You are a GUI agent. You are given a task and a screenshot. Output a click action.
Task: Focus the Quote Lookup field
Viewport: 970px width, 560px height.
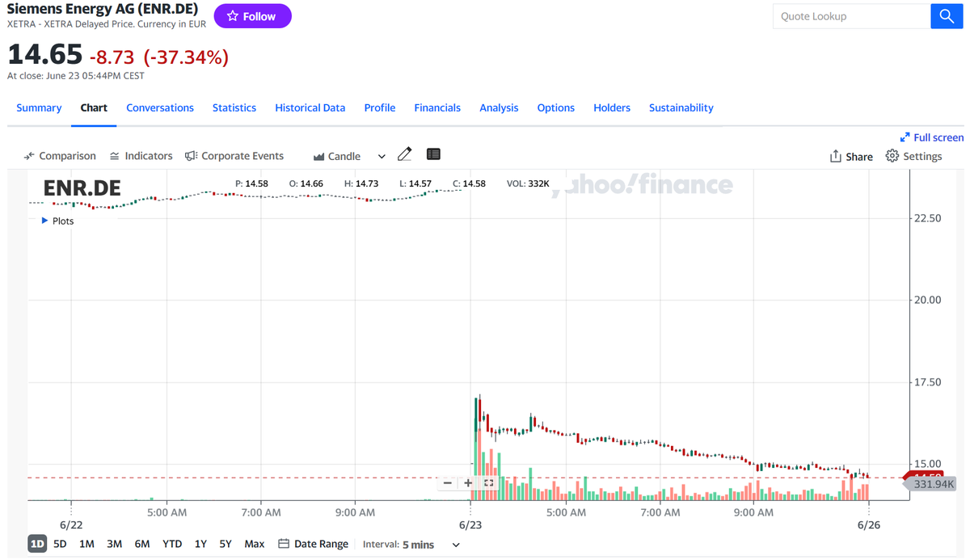(x=851, y=16)
